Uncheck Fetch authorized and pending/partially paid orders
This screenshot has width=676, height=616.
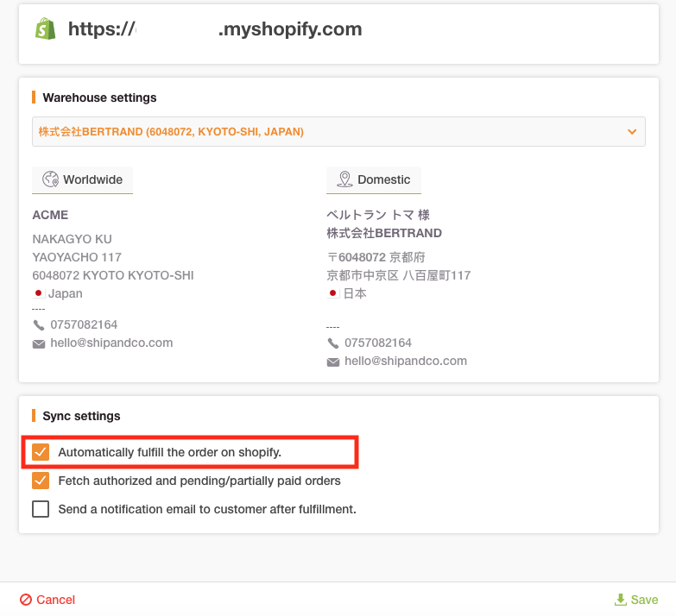[x=41, y=481]
